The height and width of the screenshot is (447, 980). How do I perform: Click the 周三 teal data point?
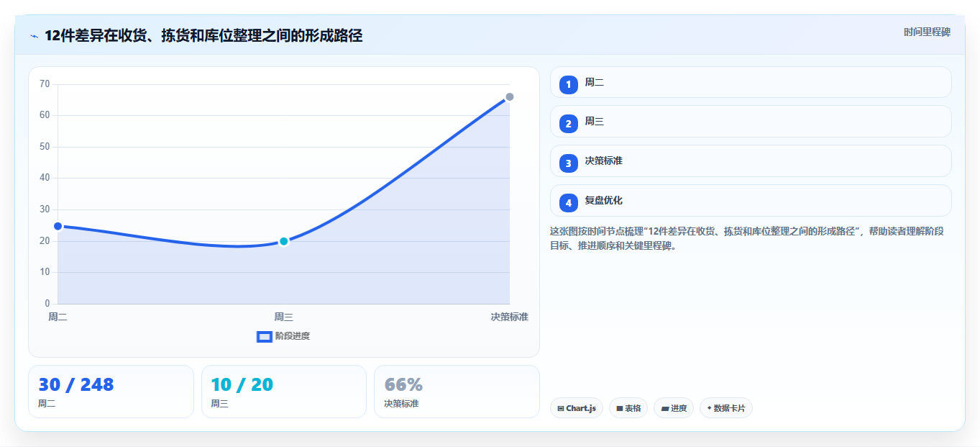pyautogui.click(x=284, y=241)
